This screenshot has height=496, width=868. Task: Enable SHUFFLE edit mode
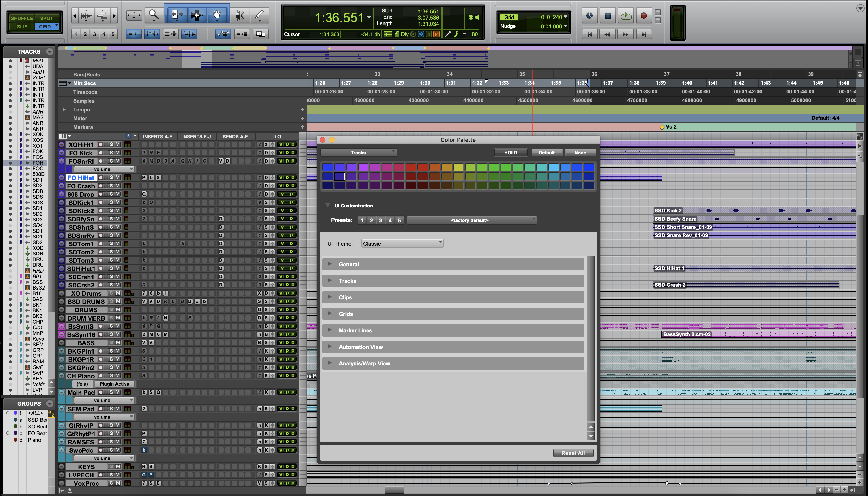[x=21, y=18]
